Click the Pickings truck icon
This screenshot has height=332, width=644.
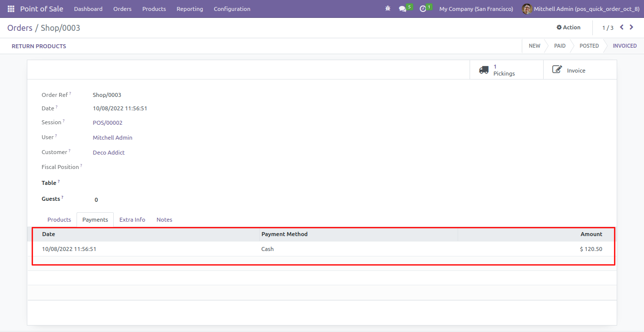[x=484, y=70]
